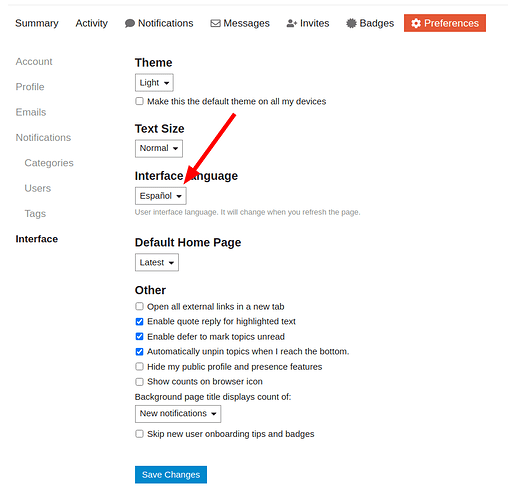Open the Summary tab
Screen dimensions: 508x500
(37, 23)
